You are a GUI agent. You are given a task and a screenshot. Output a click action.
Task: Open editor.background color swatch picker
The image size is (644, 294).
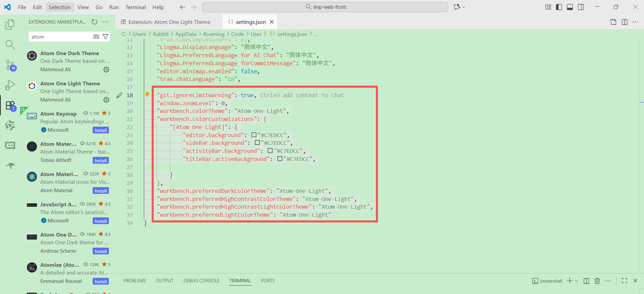pos(254,135)
